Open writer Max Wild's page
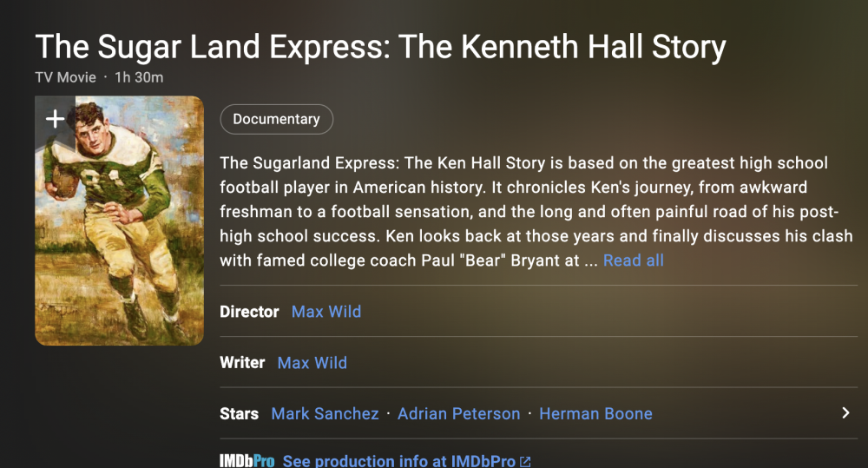Viewport: 868px width, 468px height. [312, 363]
